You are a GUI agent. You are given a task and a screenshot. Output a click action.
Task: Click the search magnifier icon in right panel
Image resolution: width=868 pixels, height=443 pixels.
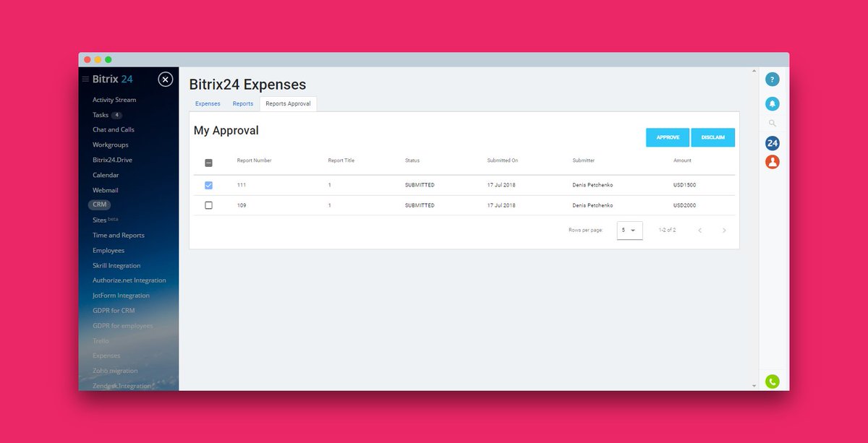point(773,124)
